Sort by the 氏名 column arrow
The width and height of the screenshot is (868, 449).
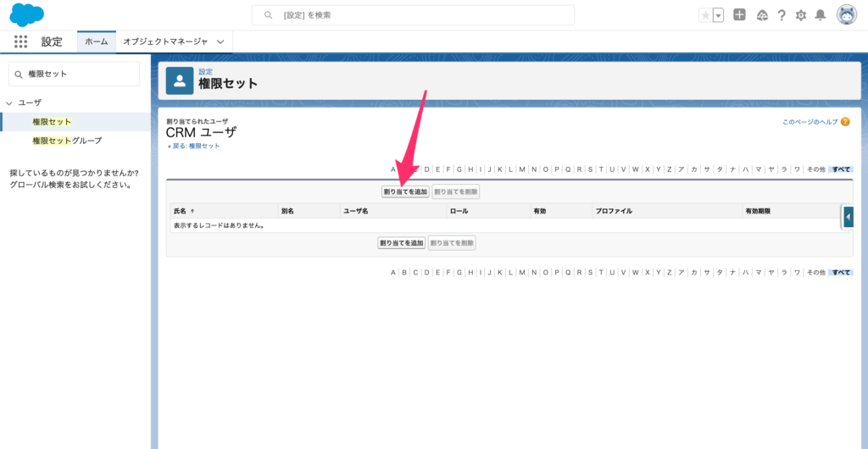[x=192, y=211]
